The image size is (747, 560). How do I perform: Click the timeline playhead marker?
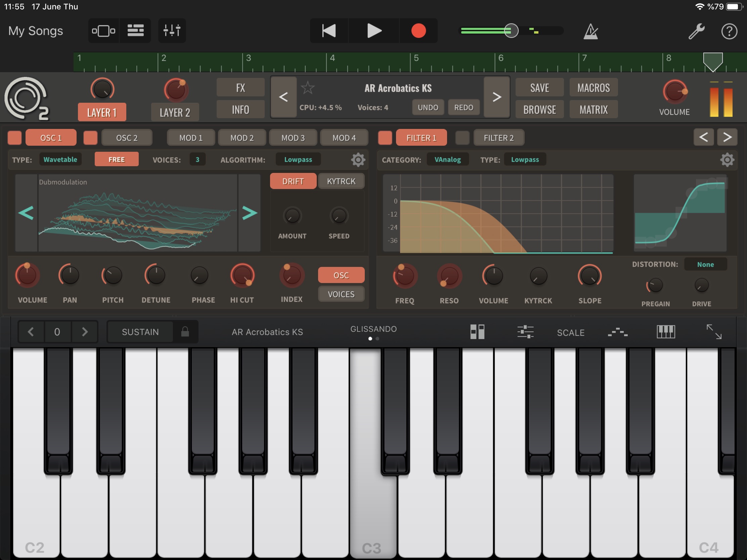pos(713,62)
